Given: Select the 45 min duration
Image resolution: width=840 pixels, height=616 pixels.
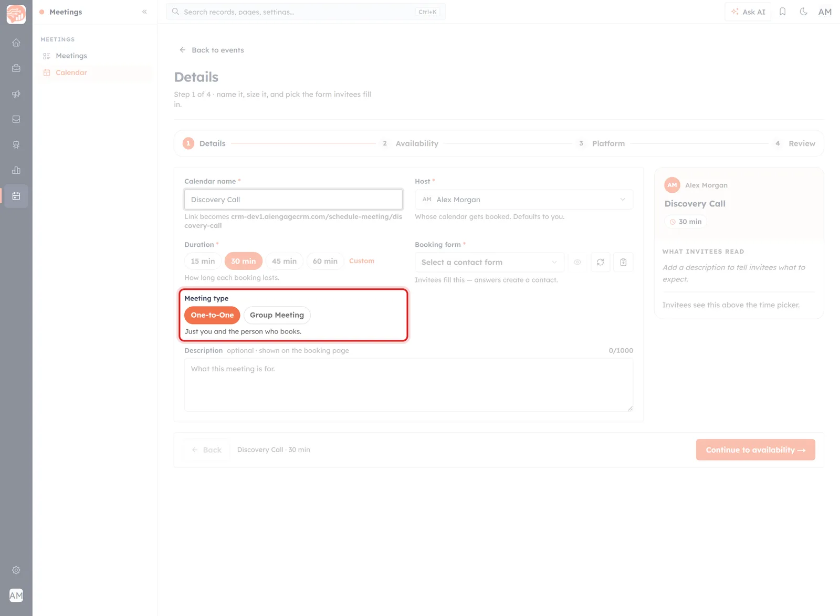Looking at the screenshot, I should [x=284, y=261].
